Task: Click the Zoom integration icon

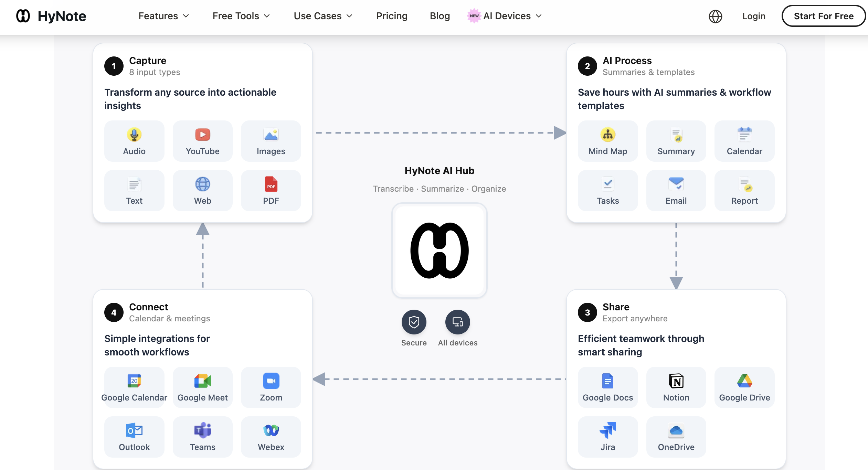Action: (x=271, y=381)
